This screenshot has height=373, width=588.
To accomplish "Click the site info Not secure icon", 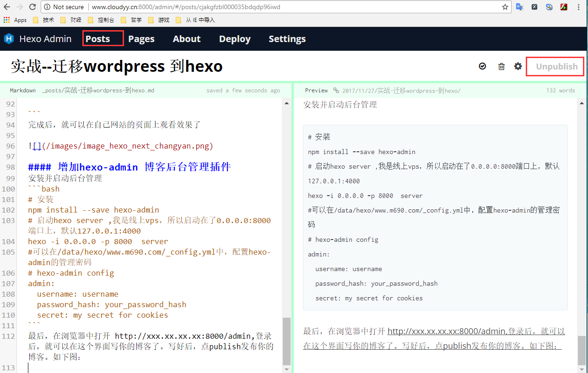I will tap(48, 7).
